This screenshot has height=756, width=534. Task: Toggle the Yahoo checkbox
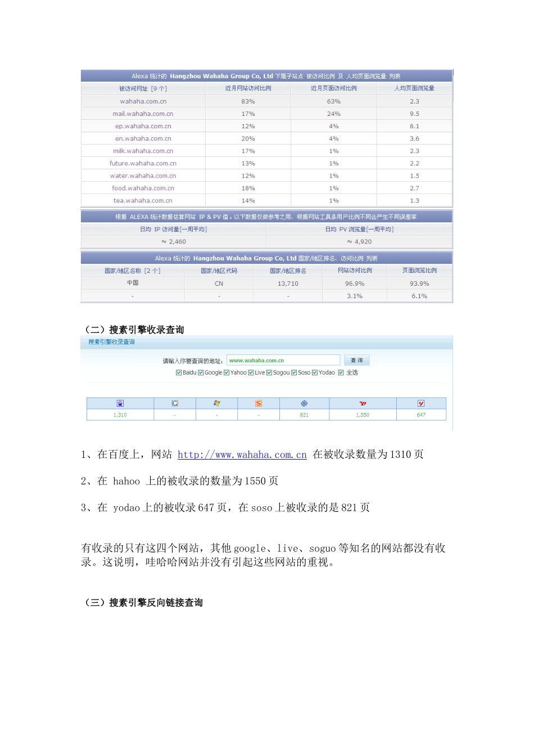[x=227, y=372]
